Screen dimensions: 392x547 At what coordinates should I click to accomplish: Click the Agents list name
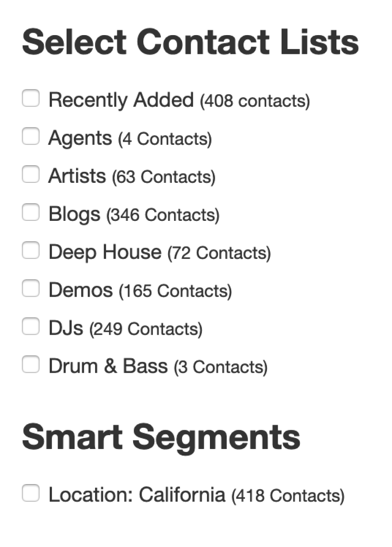(80, 137)
